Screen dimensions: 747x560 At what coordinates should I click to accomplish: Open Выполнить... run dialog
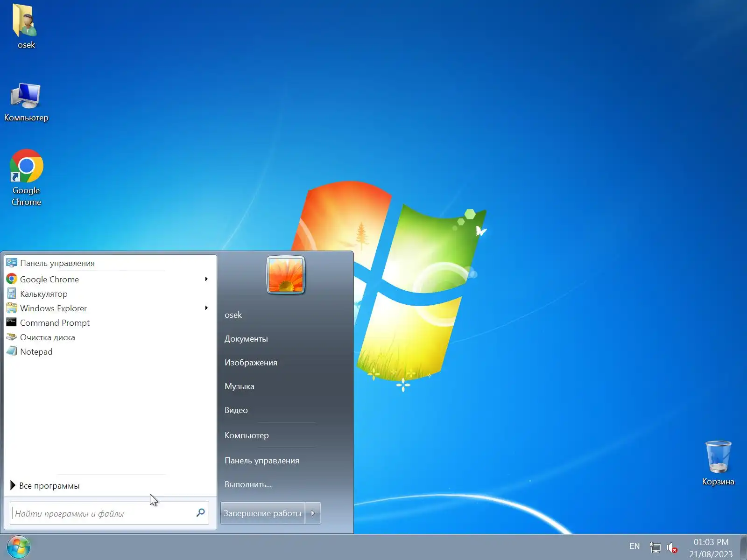(248, 484)
